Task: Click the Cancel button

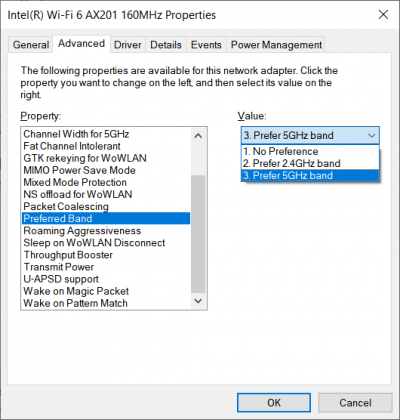Action: tap(355, 403)
